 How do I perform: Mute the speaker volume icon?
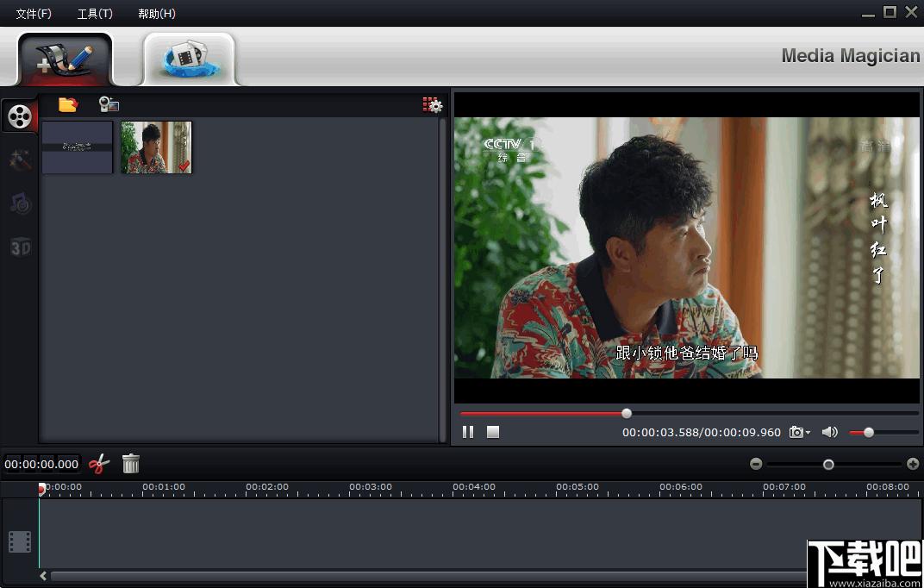pyautogui.click(x=829, y=433)
